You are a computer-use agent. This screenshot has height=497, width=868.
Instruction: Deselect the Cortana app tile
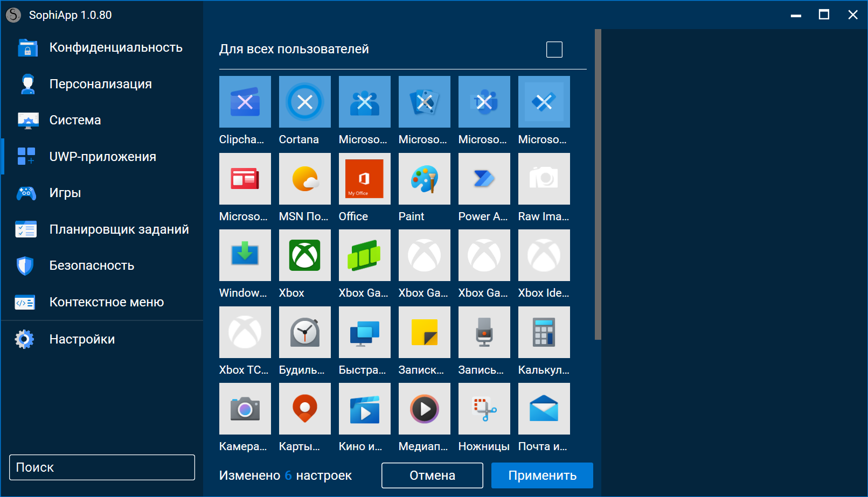[x=305, y=102]
